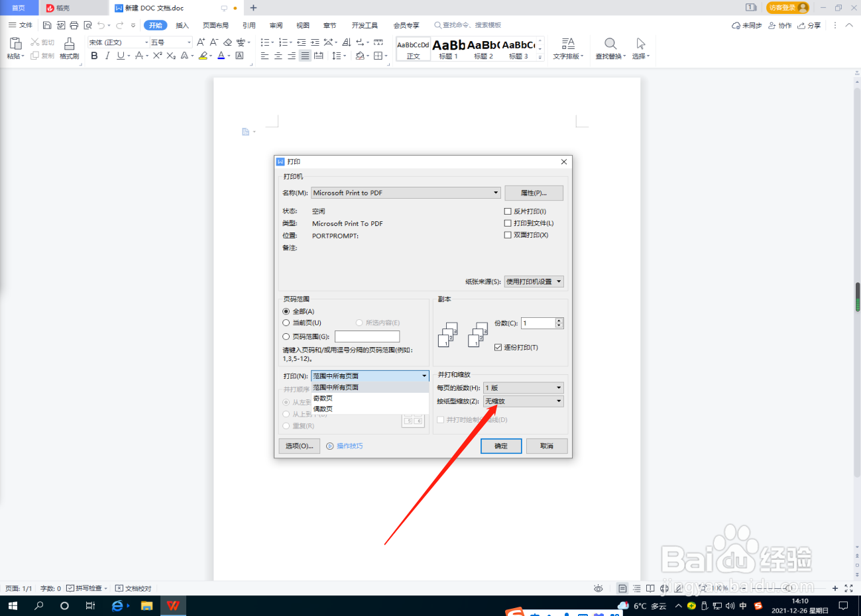The height and width of the screenshot is (616, 861).
Task: Click the Options (选项) button
Action: 300,446
